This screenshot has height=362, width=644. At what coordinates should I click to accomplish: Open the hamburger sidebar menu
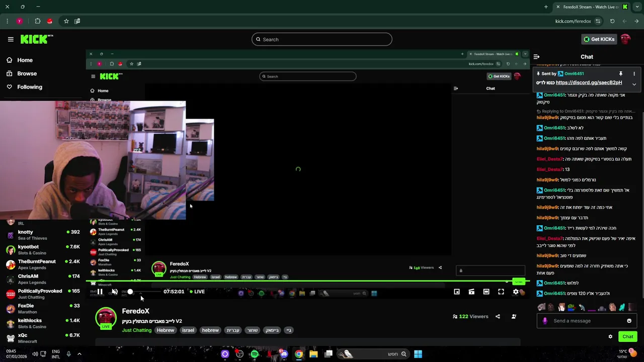[11, 39]
